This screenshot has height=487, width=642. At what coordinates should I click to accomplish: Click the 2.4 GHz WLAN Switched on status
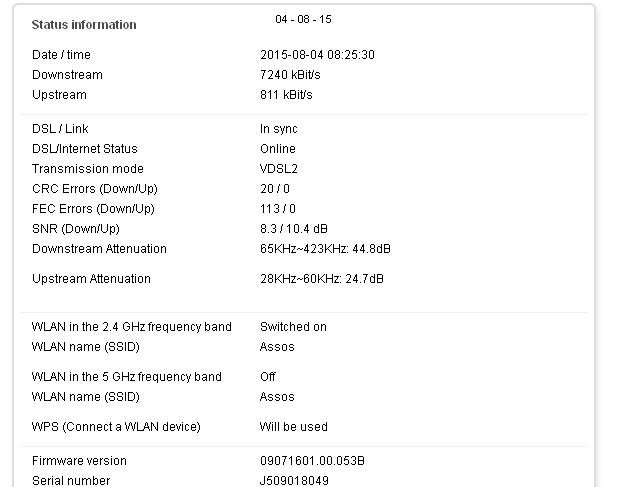point(293,327)
